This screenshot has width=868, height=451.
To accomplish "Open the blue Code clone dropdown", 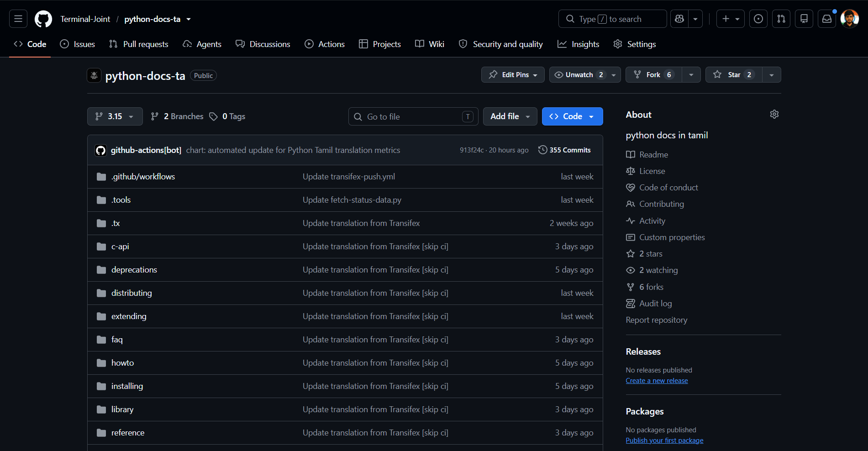I will 572,116.
